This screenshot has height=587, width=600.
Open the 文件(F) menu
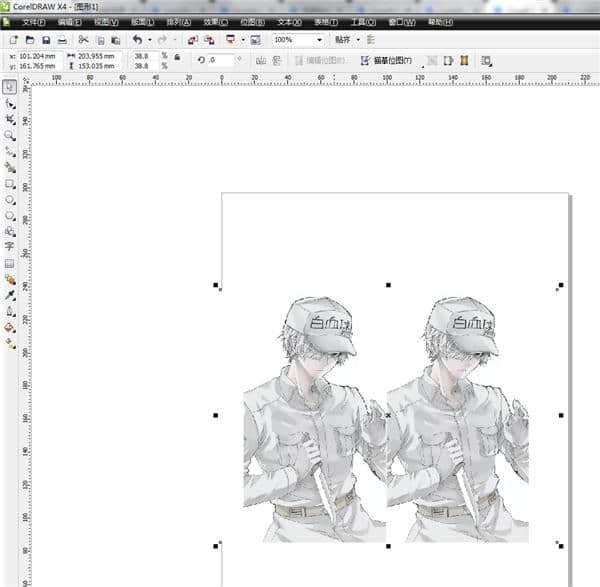[x=34, y=21]
